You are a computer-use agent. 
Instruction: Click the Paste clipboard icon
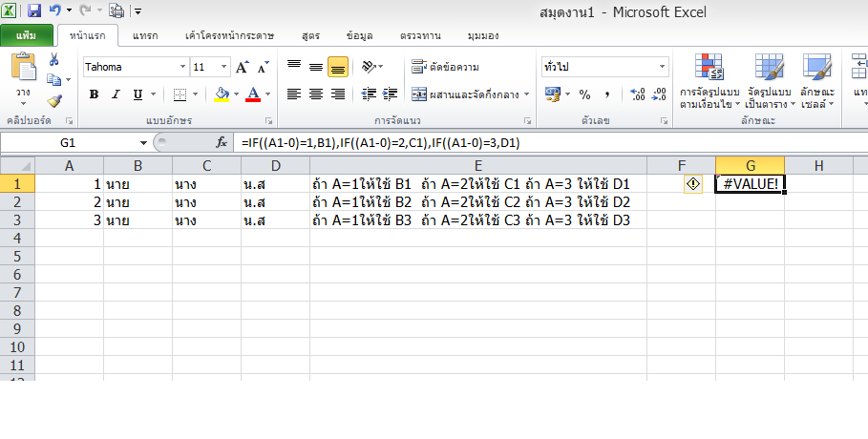tap(23, 68)
